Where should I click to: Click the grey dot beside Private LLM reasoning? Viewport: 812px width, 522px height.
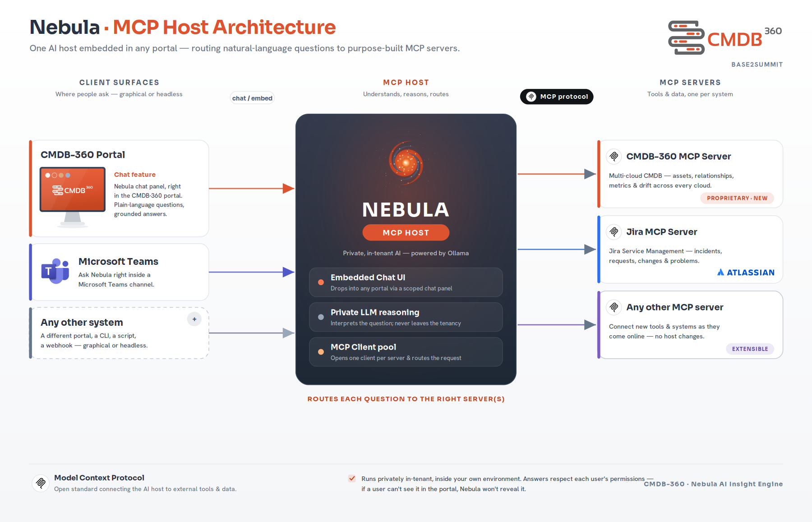coord(321,317)
